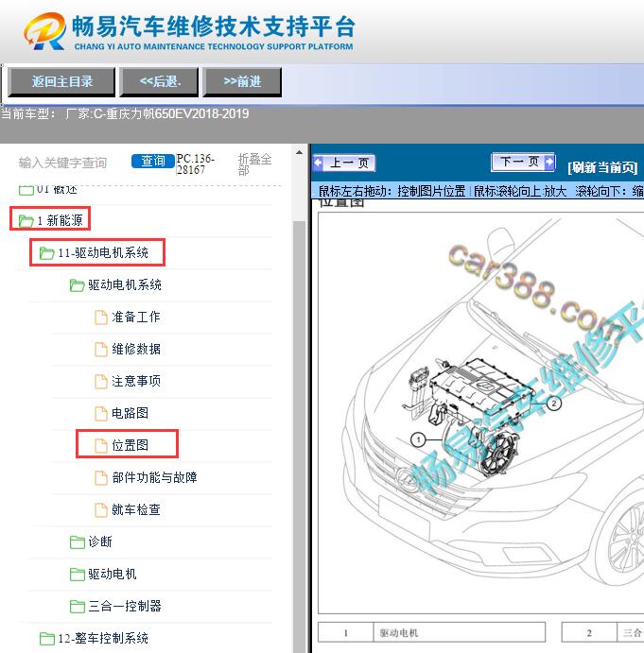The image size is (644, 653).
Task: Open the 就车检查 page
Action: [136, 509]
